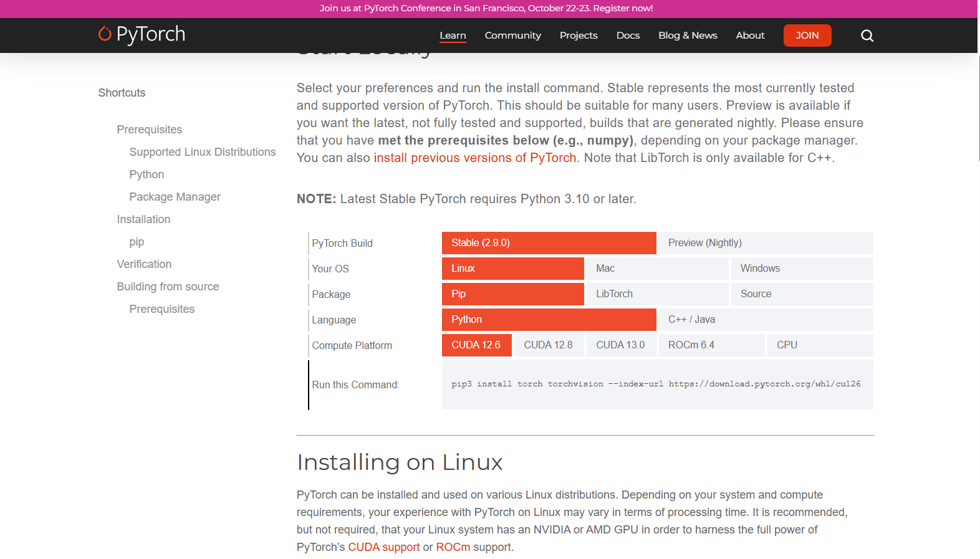Open the About menu

750,36
